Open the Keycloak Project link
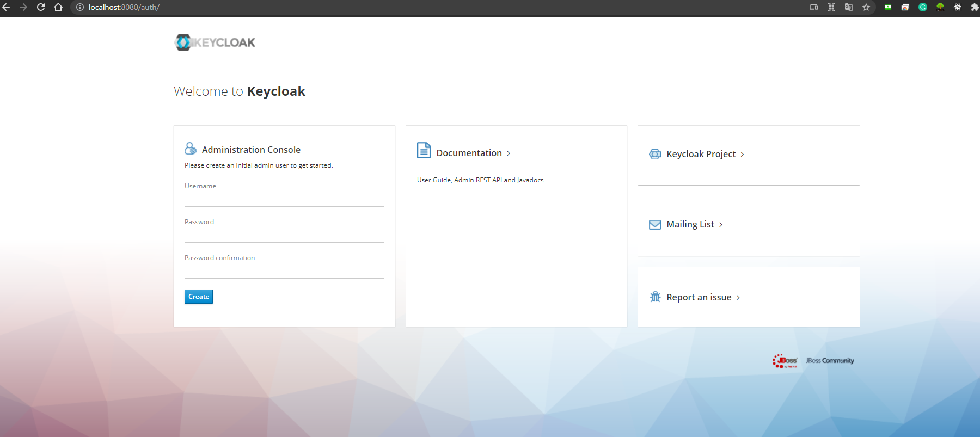980x437 pixels. pyautogui.click(x=701, y=154)
